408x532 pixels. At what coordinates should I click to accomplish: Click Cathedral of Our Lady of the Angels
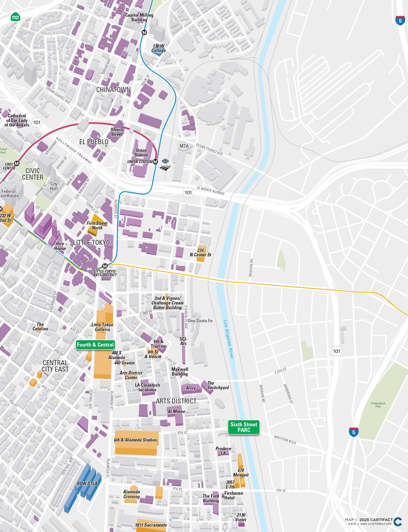click(17, 121)
